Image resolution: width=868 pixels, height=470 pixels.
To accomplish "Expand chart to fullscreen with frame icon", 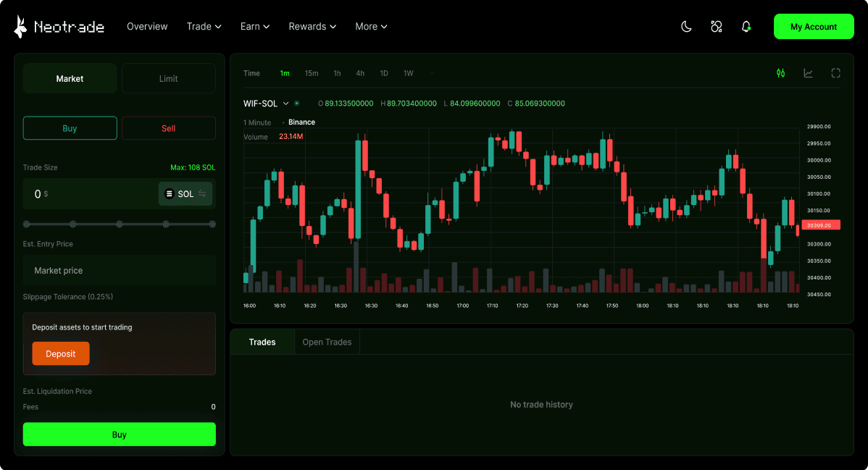I will 835,73.
